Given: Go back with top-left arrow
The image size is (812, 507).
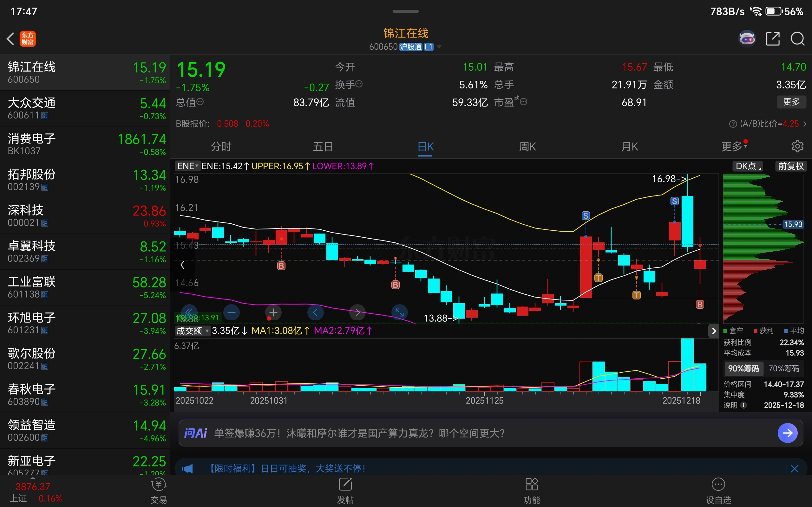Looking at the screenshot, I should (11, 39).
